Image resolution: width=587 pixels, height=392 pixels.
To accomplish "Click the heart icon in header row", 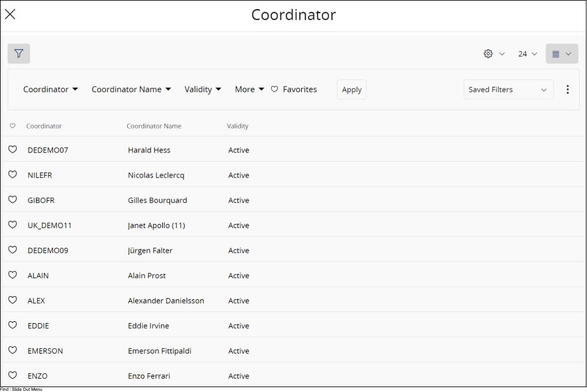I will [x=12, y=126].
